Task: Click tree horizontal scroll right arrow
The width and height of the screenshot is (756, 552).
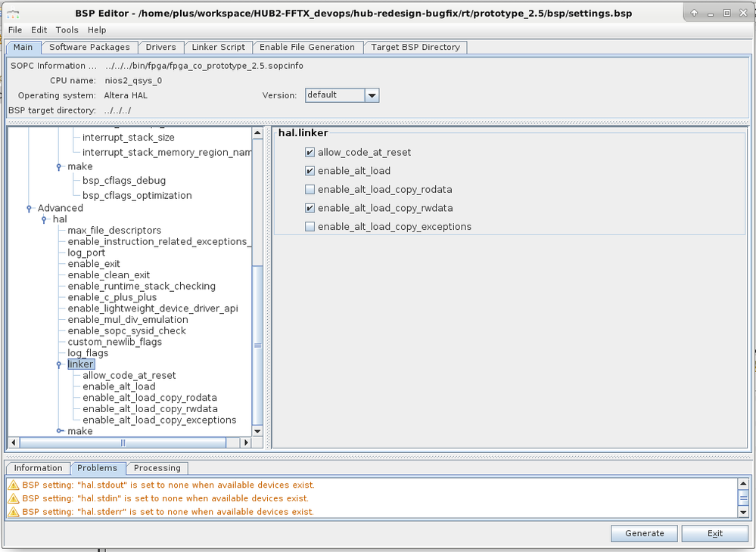Action: point(247,442)
